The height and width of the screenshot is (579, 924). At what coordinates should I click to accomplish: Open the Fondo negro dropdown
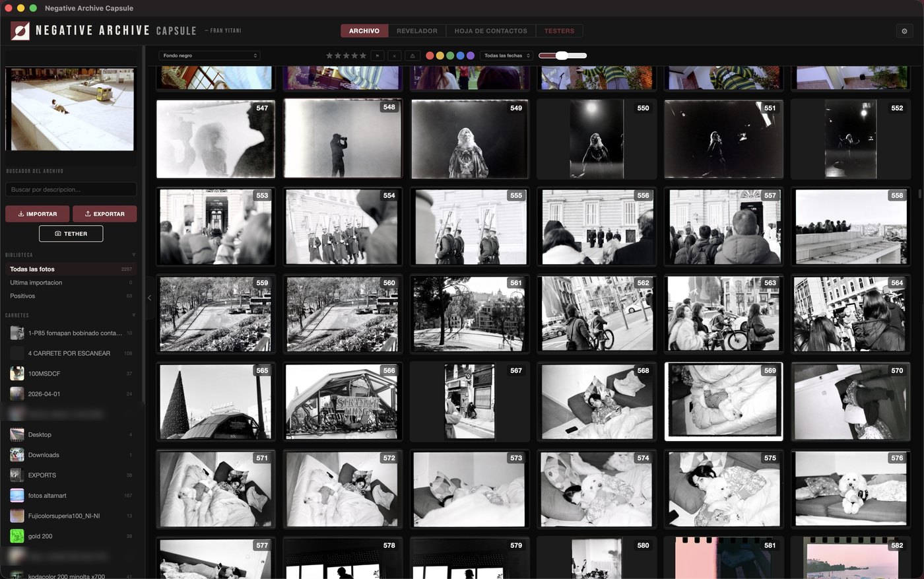pyautogui.click(x=210, y=55)
